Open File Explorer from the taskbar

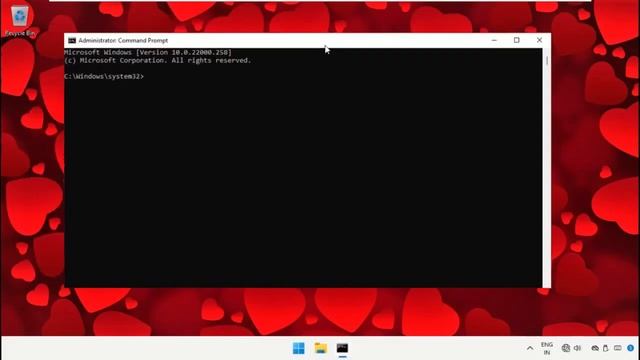click(321, 348)
